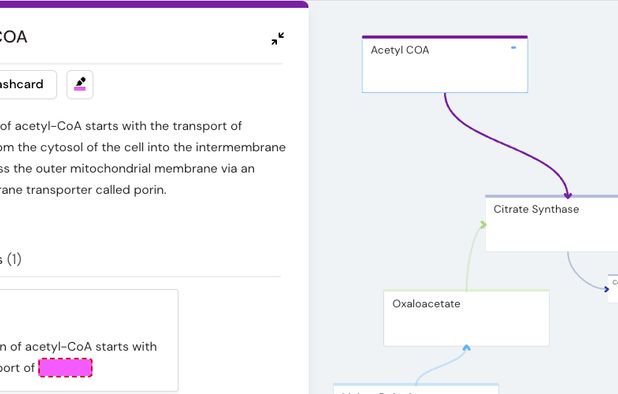Click the dark blue arrowhead at the small right-edge node

pos(606,289)
